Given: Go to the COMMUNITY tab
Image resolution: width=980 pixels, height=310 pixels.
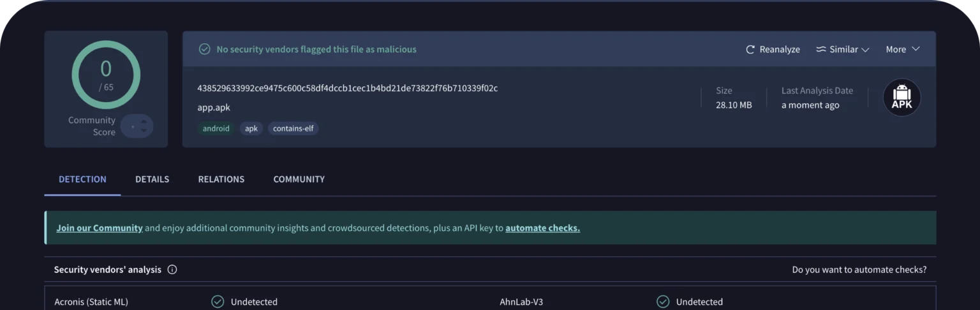Looking at the screenshot, I should 299,179.
